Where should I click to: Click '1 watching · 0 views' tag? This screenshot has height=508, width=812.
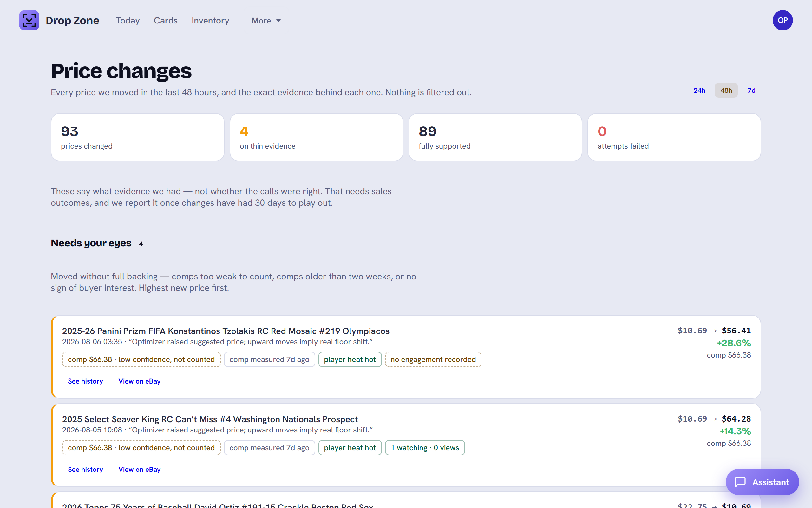[425, 448]
